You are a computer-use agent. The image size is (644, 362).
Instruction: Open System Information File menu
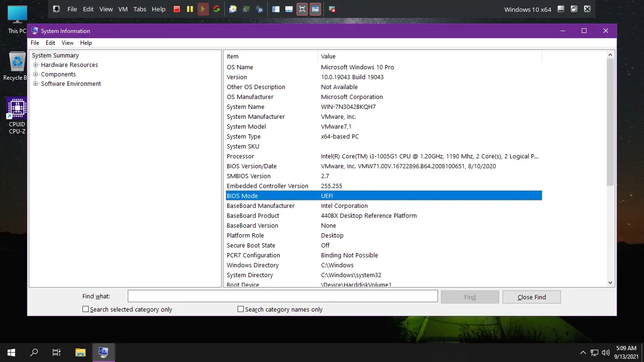pyautogui.click(x=35, y=43)
